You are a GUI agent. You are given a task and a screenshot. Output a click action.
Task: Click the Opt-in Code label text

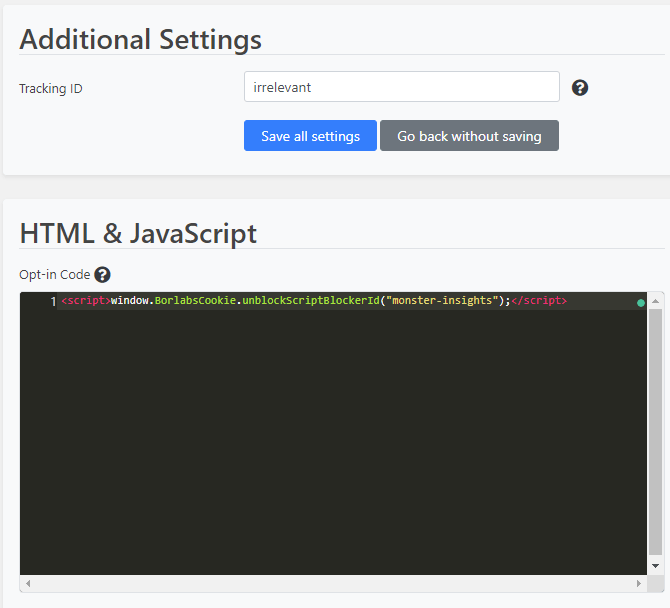[x=55, y=275]
